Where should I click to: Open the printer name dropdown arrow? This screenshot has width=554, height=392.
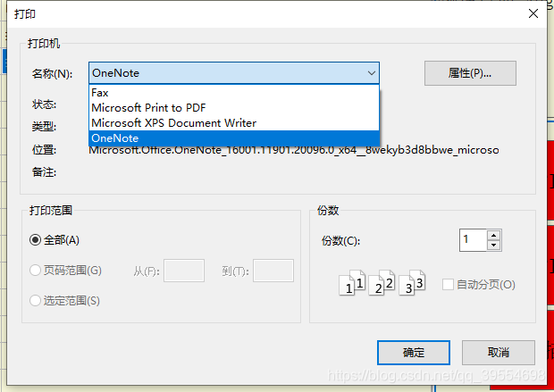[x=372, y=73]
